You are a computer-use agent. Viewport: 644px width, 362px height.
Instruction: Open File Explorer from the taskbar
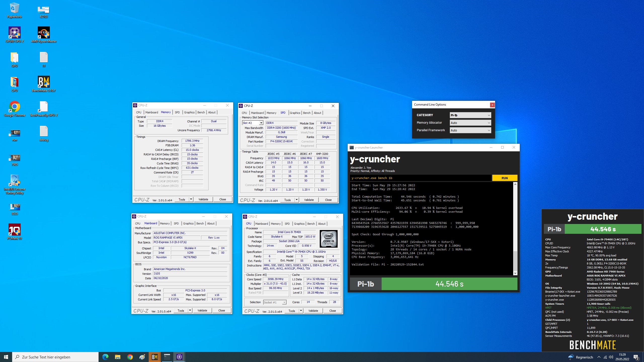coord(117,357)
